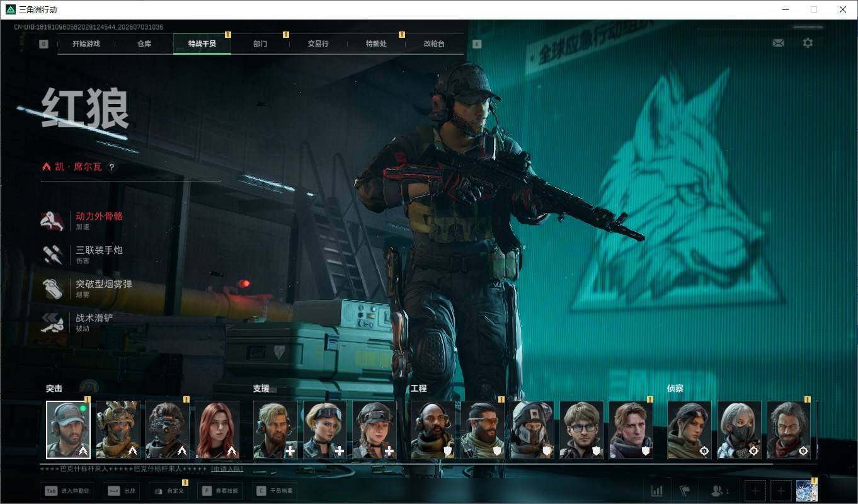Select the 动力外骨骼 skill icon
This screenshot has width=858, height=504.
(52, 220)
